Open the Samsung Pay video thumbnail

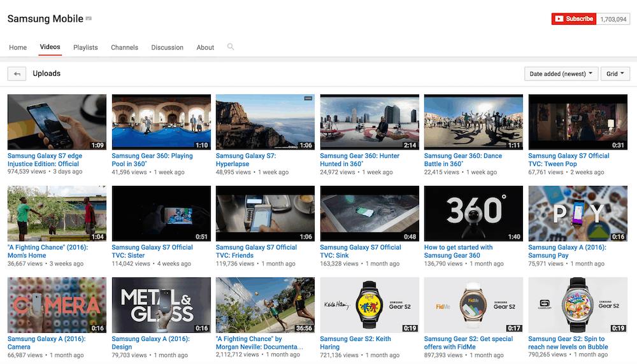pyautogui.click(x=578, y=214)
